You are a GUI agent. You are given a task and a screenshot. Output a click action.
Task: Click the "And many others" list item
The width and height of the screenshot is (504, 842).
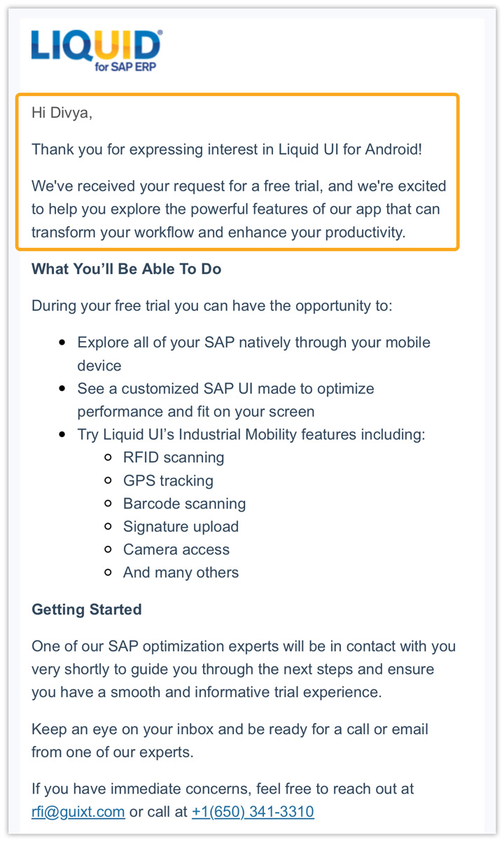pyautogui.click(x=181, y=572)
